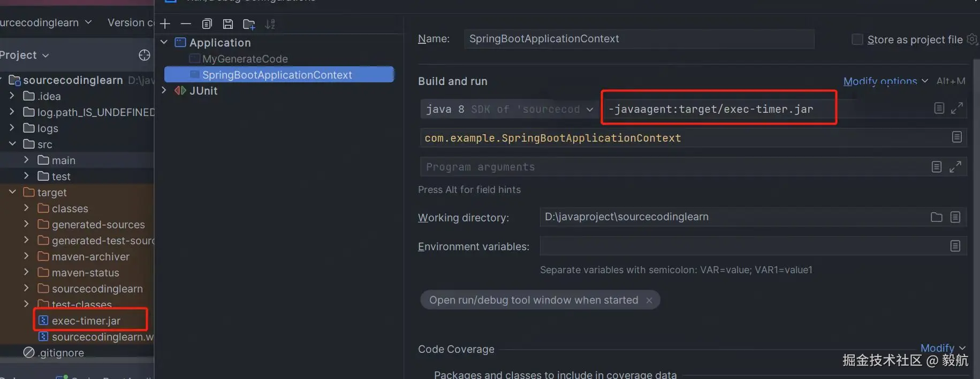Enable Store as project file checkbox

coord(857,40)
